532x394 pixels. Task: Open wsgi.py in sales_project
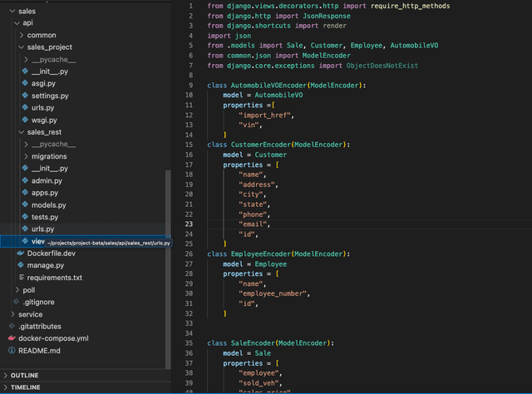coord(43,120)
